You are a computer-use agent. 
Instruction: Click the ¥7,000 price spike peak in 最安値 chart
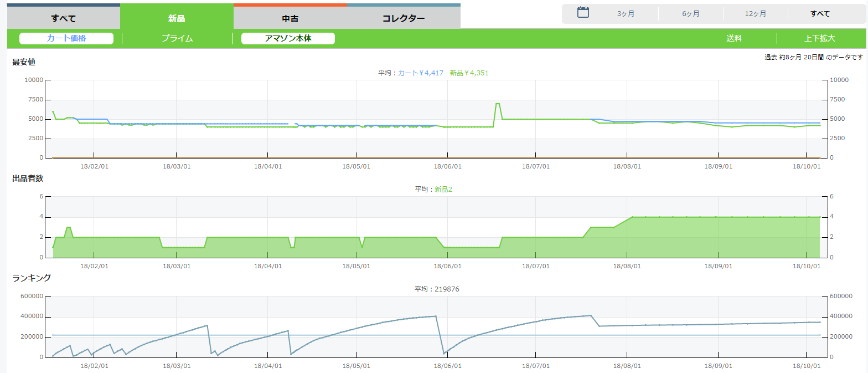coord(498,104)
